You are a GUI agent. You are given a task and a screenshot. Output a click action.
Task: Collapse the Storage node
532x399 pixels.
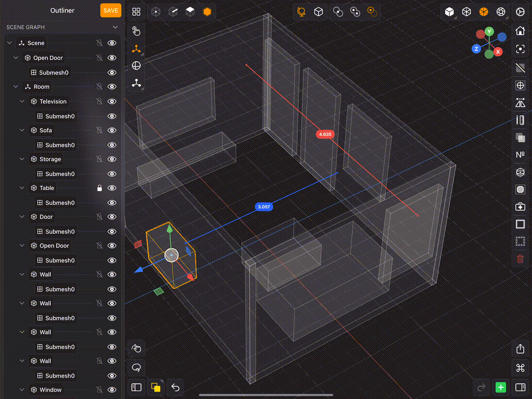coord(22,159)
